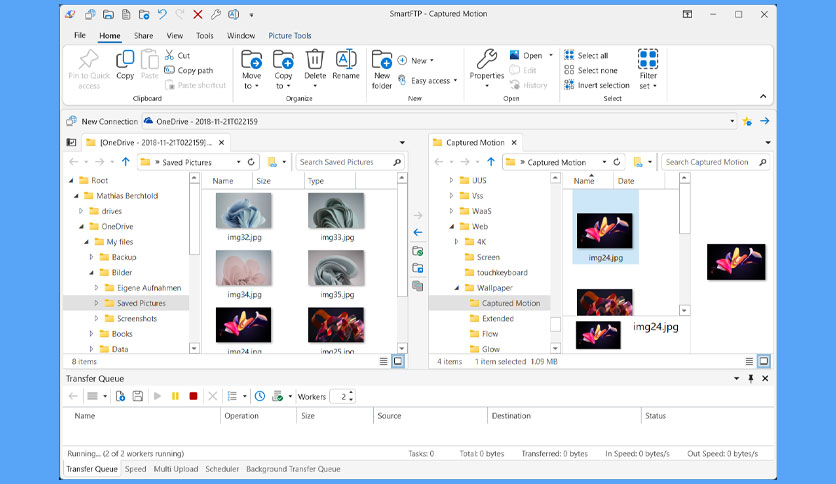836x484 pixels.
Task: Switch right pane to thumbnail view
Action: point(763,361)
